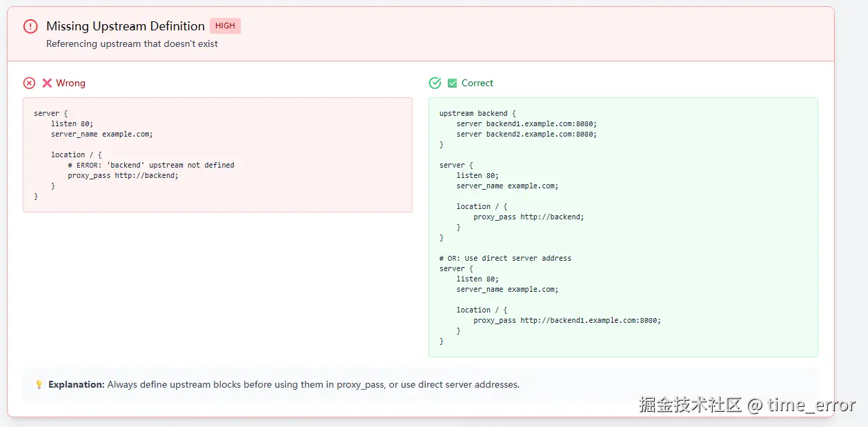Click the subtitle about referencing nonexistent upstream

pyautogui.click(x=132, y=43)
